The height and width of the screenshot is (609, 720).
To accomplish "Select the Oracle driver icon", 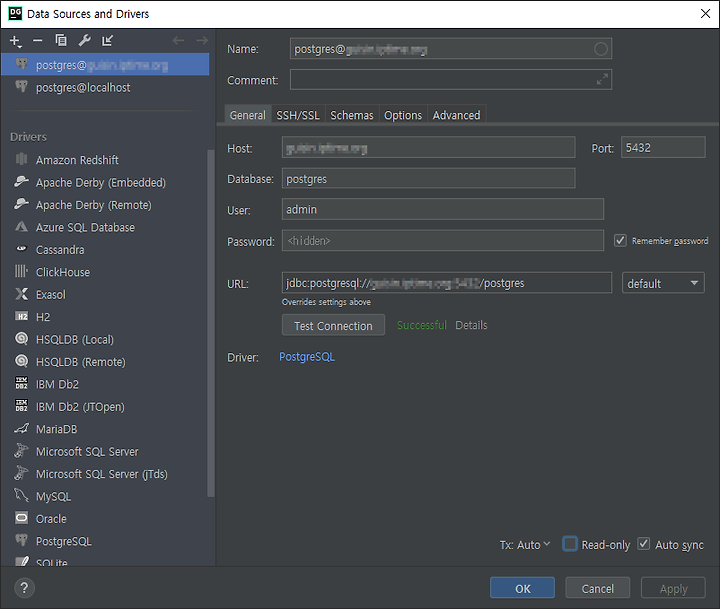I will (21, 518).
